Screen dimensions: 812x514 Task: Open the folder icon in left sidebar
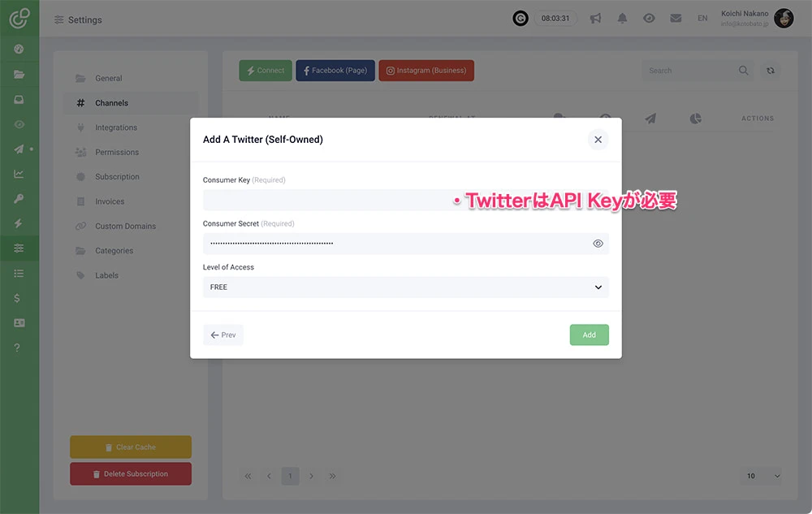19,75
